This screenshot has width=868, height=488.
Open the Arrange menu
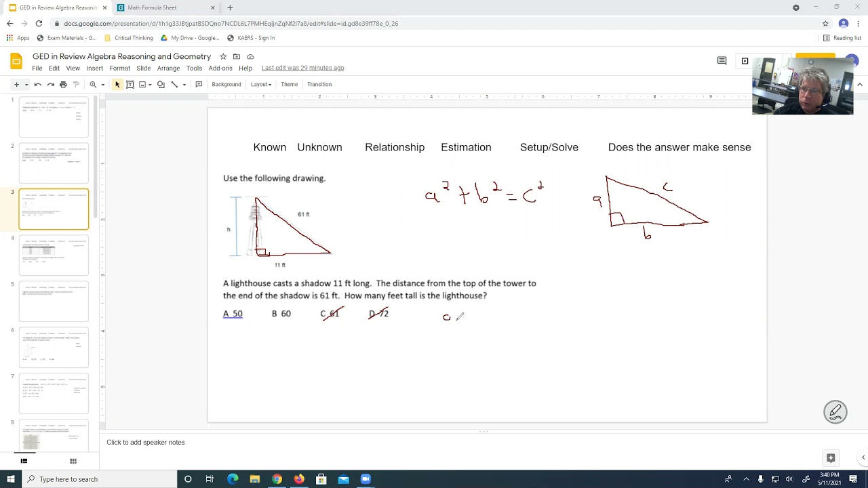point(169,68)
